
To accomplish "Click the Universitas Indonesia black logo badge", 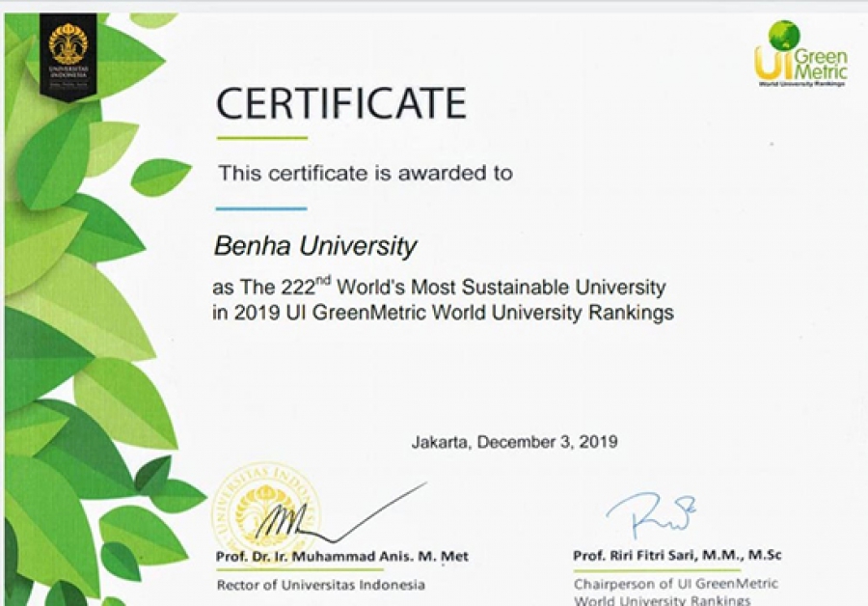I will (68, 55).
